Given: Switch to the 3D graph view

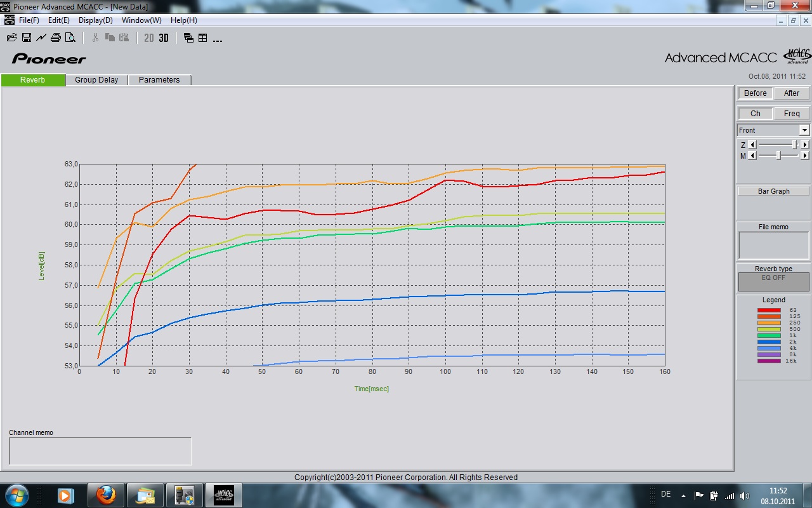Looking at the screenshot, I should tap(164, 38).
